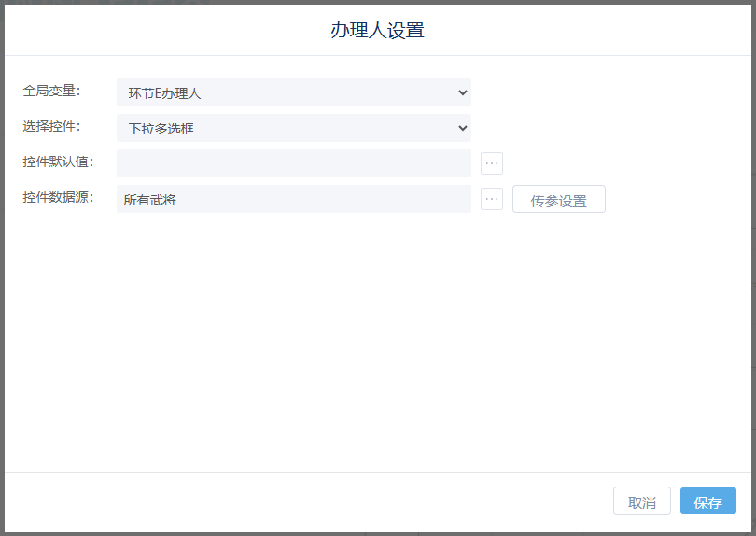Click the 全局变量 label
Screen dimensions: 756x536
(52, 92)
